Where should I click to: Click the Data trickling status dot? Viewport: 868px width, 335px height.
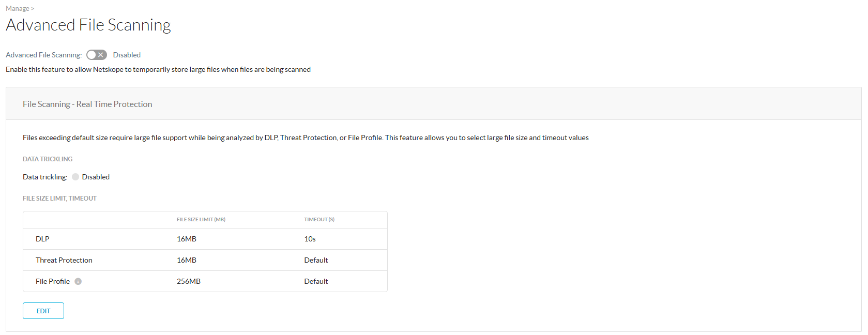point(75,177)
